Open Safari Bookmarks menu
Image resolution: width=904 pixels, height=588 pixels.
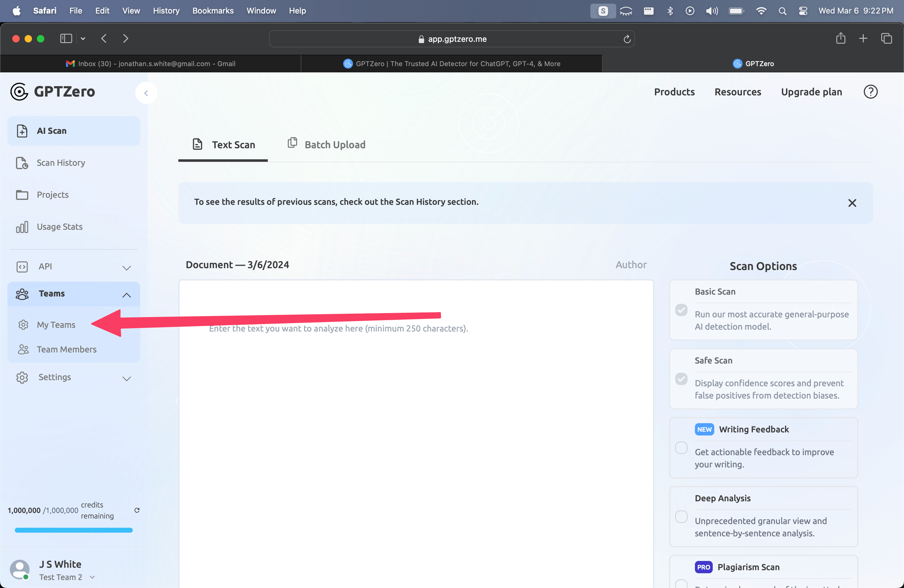click(213, 11)
